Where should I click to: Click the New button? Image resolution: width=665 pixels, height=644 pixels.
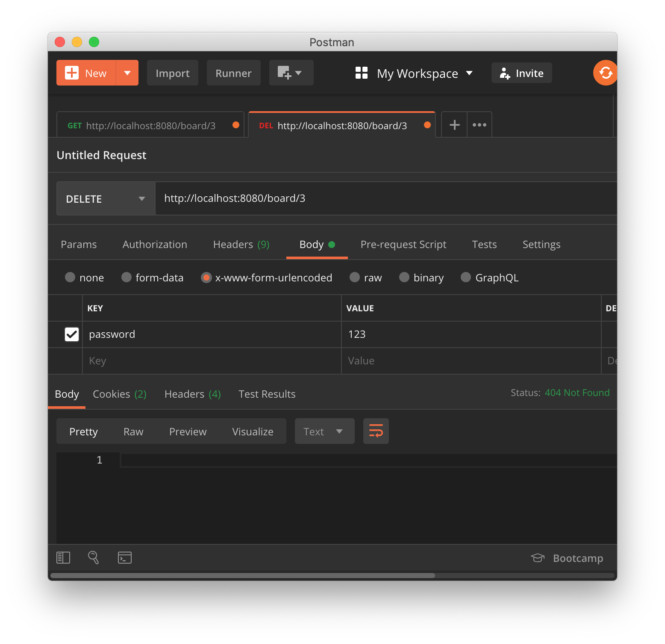[x=86, y=73]
